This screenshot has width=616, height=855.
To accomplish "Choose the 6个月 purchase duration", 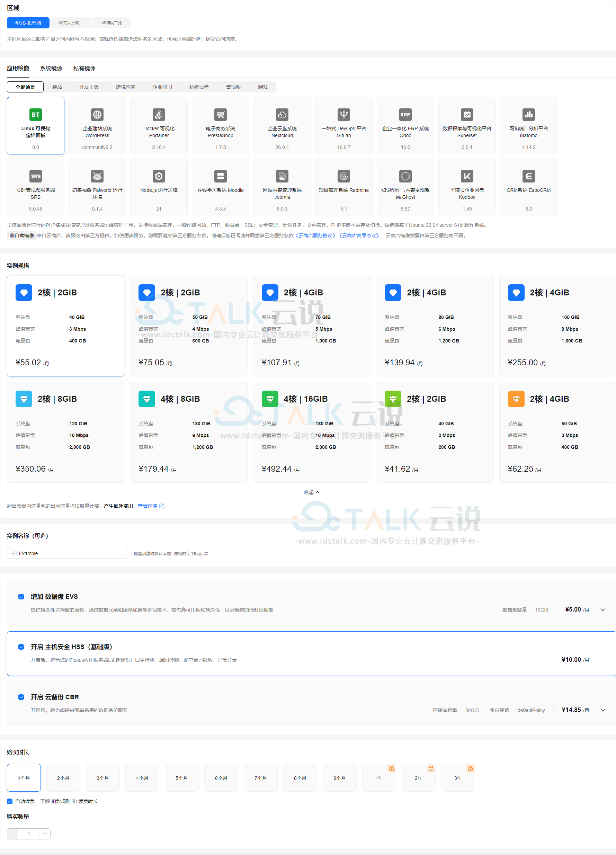I will [x=221, y=778].
